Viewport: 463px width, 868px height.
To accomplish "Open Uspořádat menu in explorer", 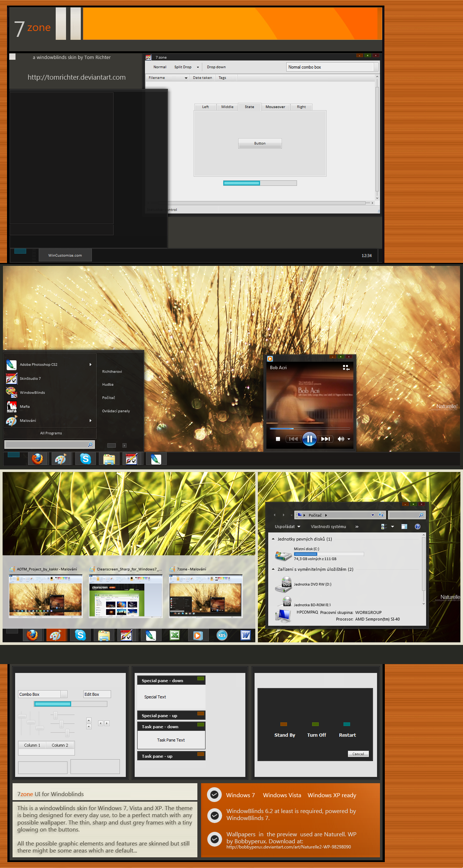I will pyautogui.click(x=287, y=527).
